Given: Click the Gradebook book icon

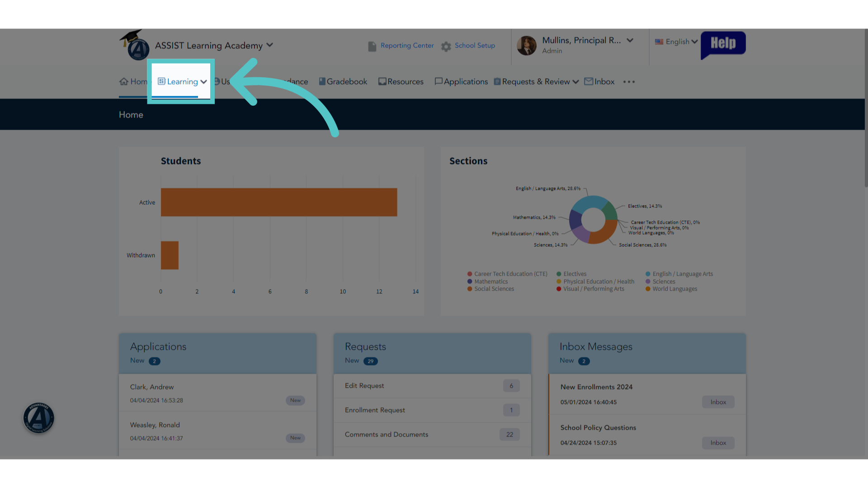Looking at the screenshot, I should pos(322,81).
